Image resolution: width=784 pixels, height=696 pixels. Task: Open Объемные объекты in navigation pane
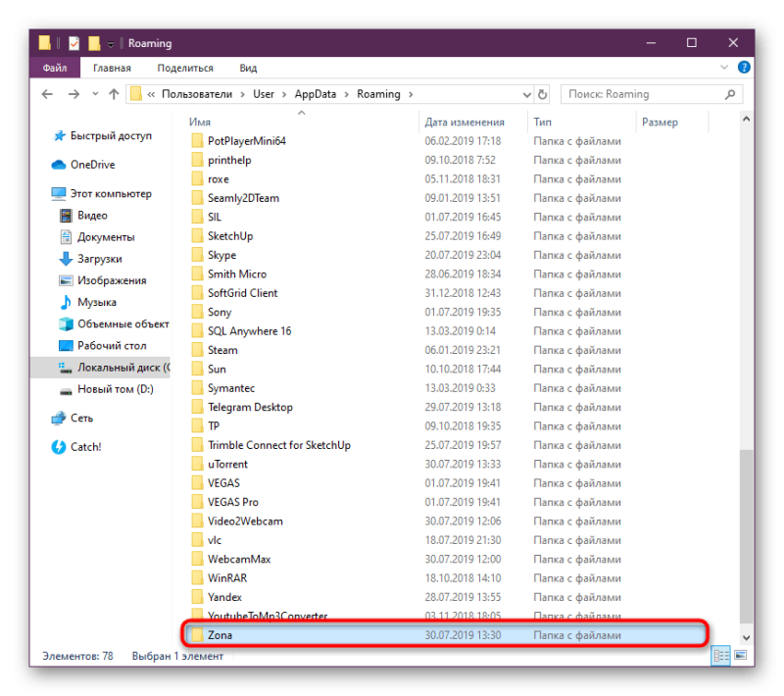(x=114, y=324)
